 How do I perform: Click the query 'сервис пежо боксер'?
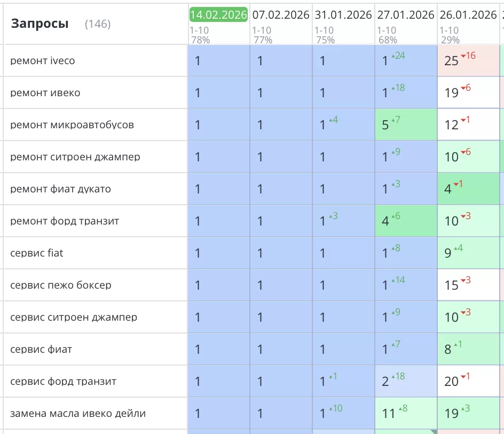[x=61, y=285]
